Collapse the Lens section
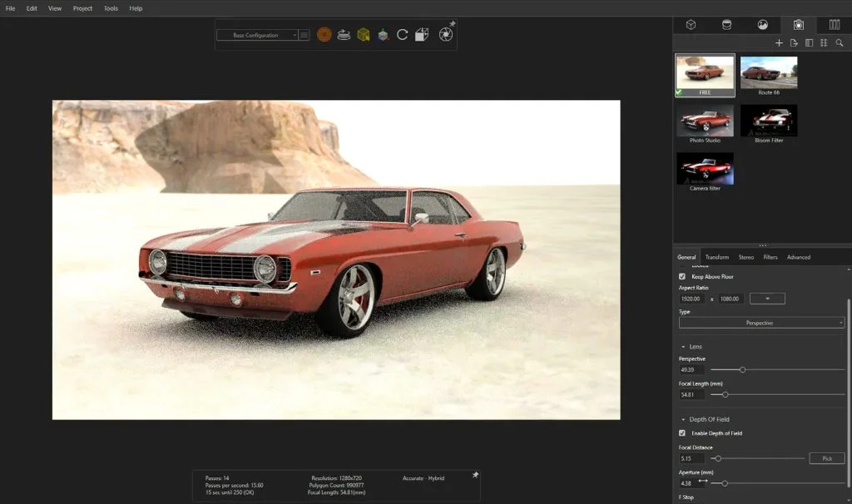Image resolution: width=852 pixels, height=504 pixels. [x=683, y=346]
